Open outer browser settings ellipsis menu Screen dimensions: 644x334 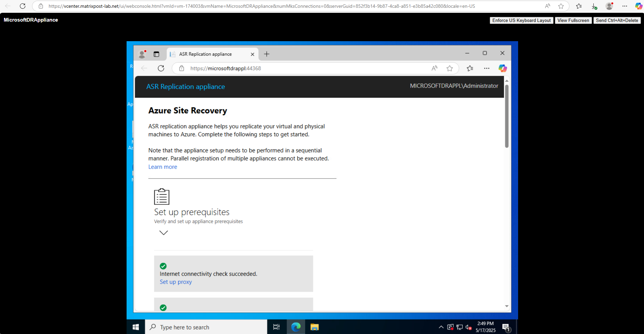click(x=625, y=6)
